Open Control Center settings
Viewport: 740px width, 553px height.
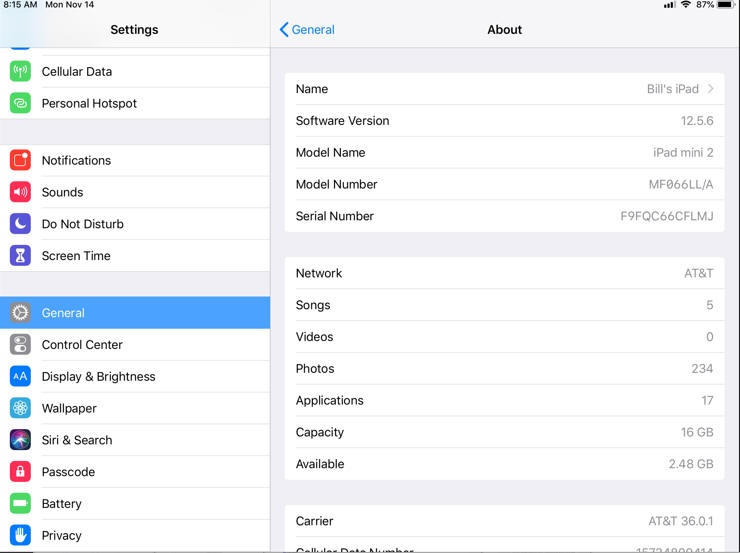(135, 344)
